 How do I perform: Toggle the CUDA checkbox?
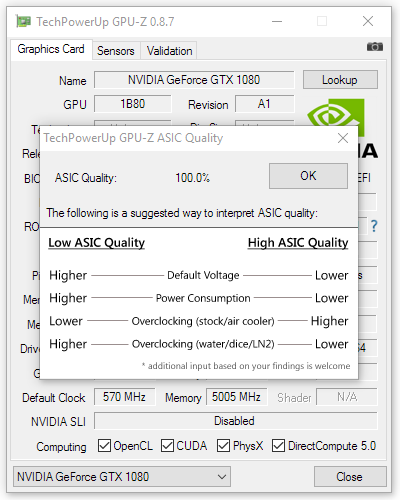coord(167,446)
